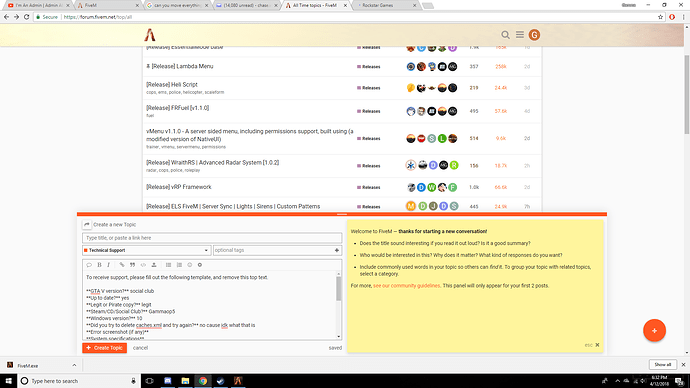The image size is (690, 388).
Task: Toggle bold formatting in the composer
Action: [99, 265]
